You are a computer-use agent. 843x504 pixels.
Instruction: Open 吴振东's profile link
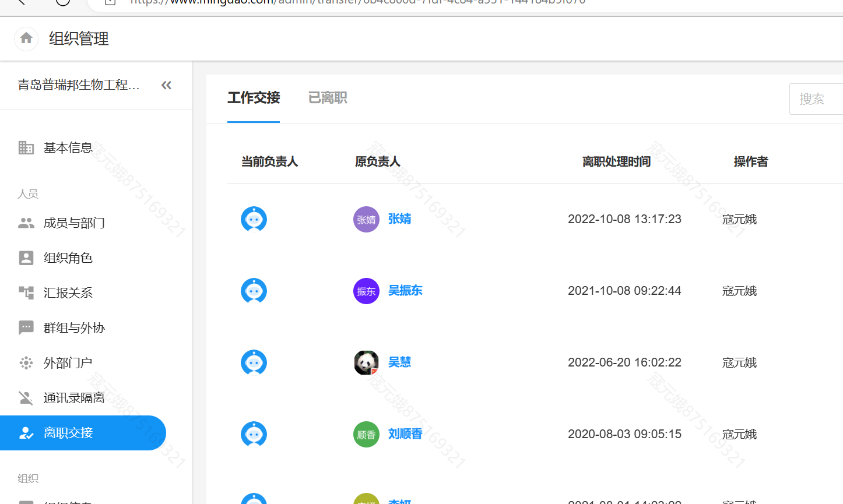click(405, 291)
